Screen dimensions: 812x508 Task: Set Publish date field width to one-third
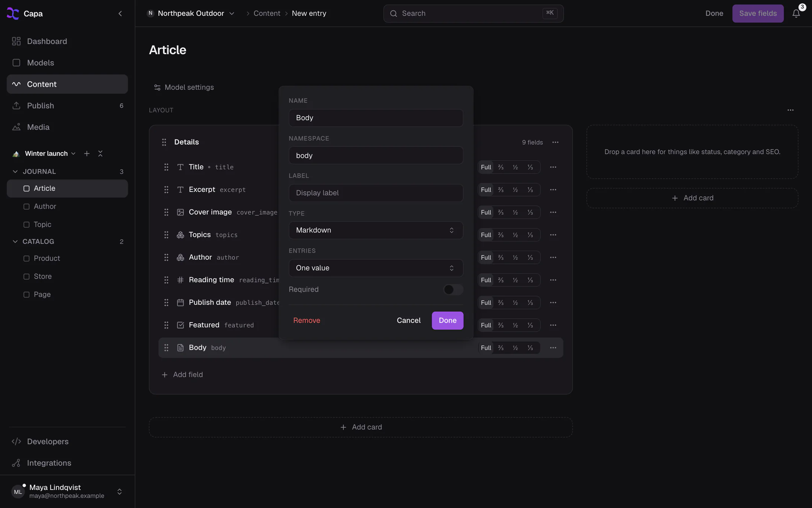530,303
